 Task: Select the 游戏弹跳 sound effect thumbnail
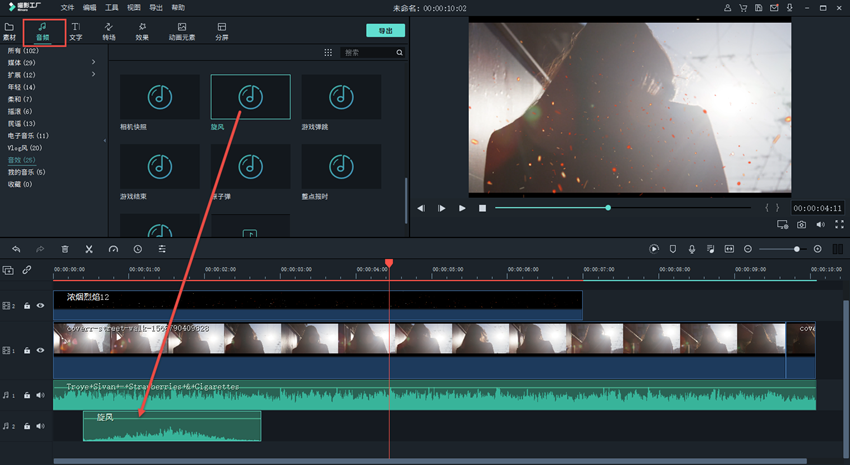pos(341,97)
